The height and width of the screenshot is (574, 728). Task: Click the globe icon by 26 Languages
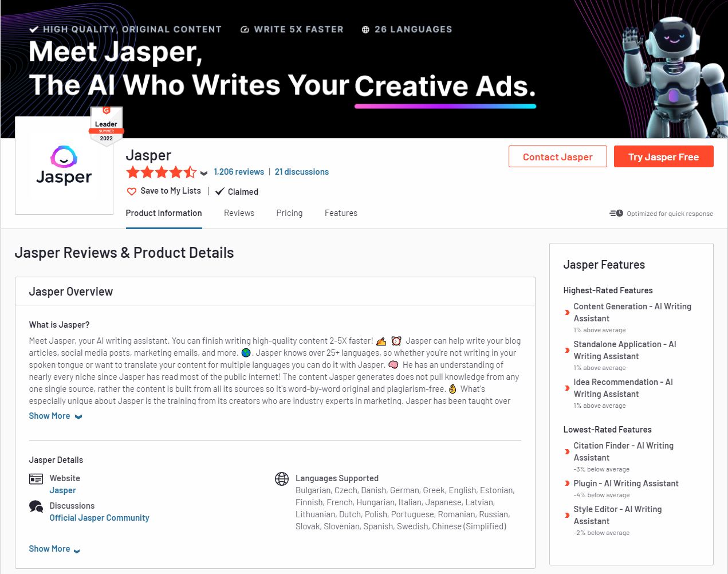coord(365,29)
